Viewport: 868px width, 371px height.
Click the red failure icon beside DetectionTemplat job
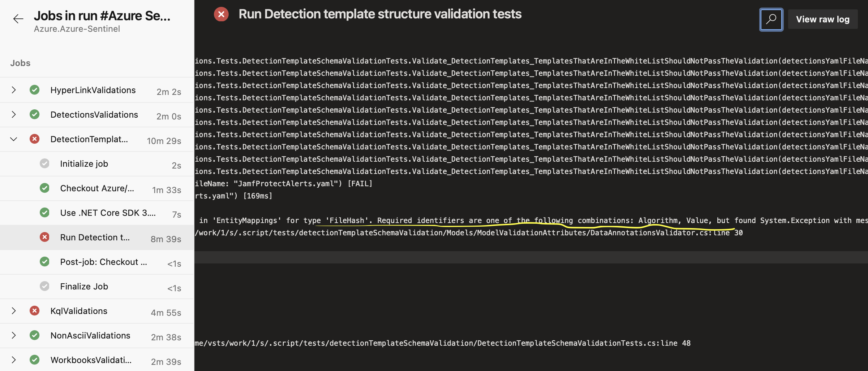(34, 139)
